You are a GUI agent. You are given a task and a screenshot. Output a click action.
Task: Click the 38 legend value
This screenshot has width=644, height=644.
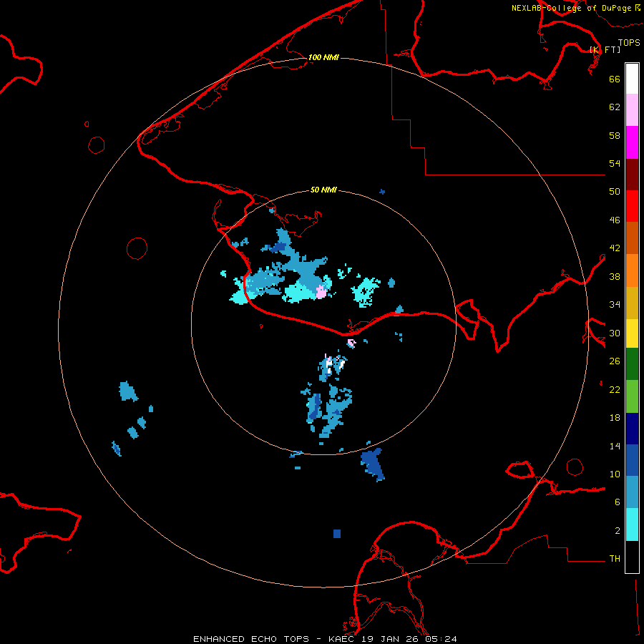[615, 276]
